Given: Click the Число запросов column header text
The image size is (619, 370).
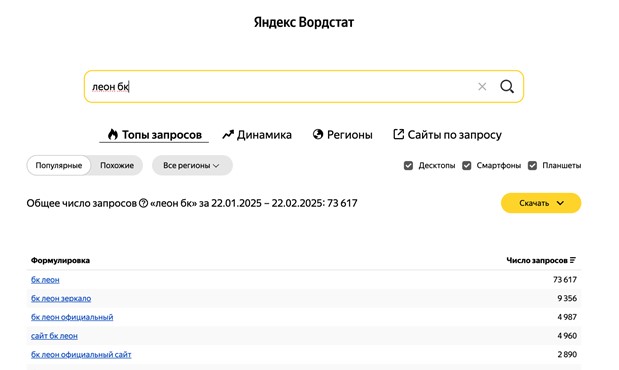Looking at the screenshot, I should [x=536, y=260].
